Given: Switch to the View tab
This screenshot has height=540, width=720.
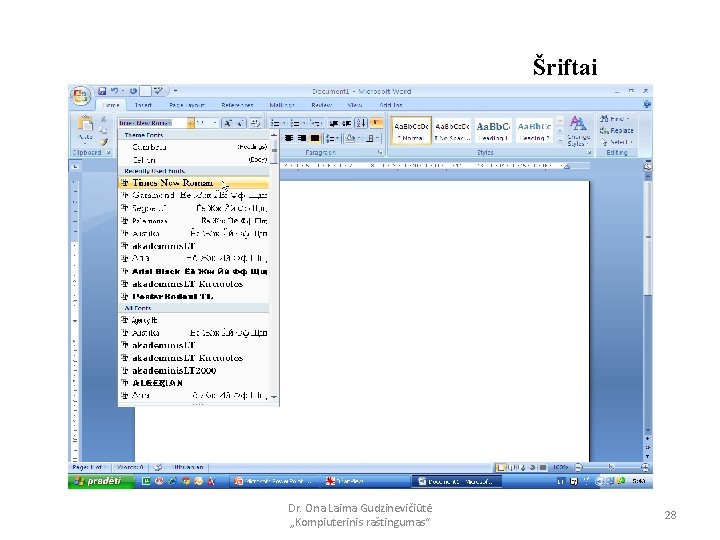Looking at the screenshot, I should [354, 105].
